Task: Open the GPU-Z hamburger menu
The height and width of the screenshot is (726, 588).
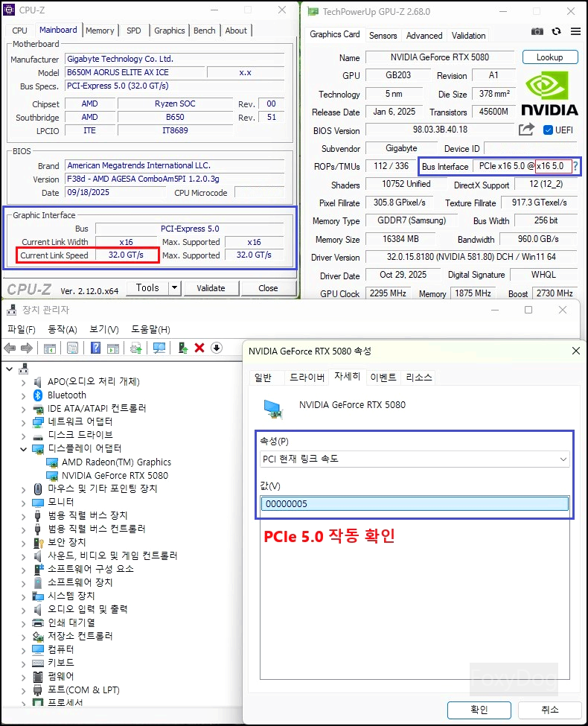Action: 575,31
